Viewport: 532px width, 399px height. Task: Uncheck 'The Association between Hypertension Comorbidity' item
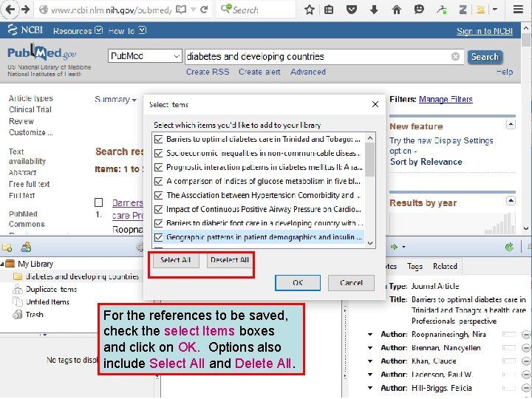click(x=158, y=195)
